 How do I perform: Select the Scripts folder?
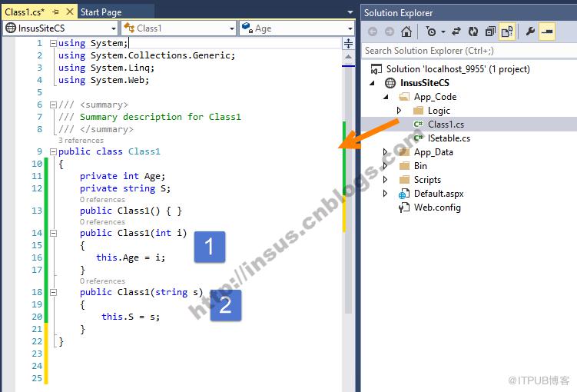[427, 180]
